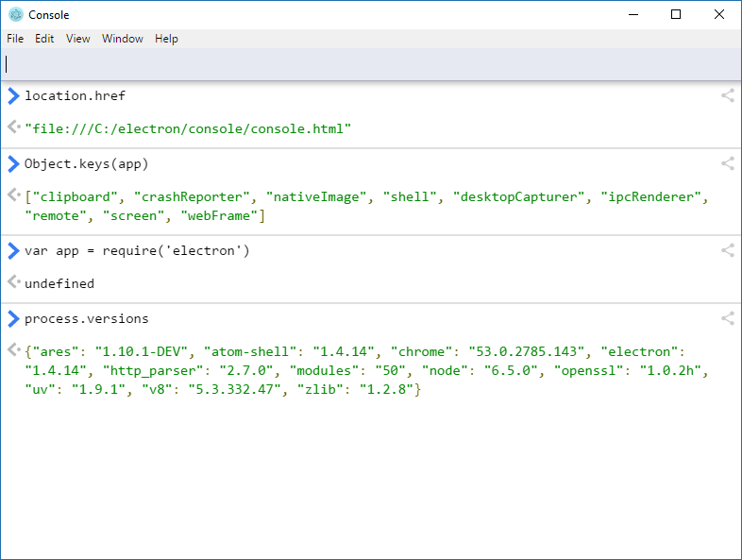Click blue prompt chevron beside location.href

pos(13,95)
